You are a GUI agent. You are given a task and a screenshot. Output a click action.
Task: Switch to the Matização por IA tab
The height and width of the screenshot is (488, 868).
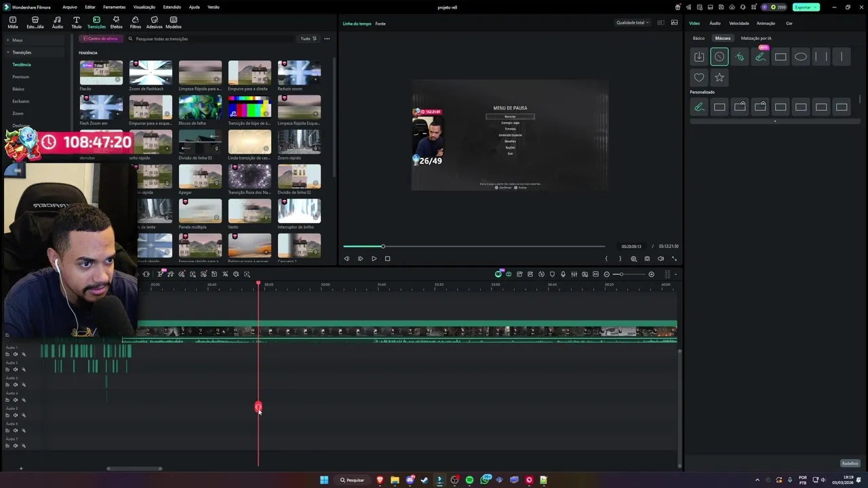click(x=756, y=38)
